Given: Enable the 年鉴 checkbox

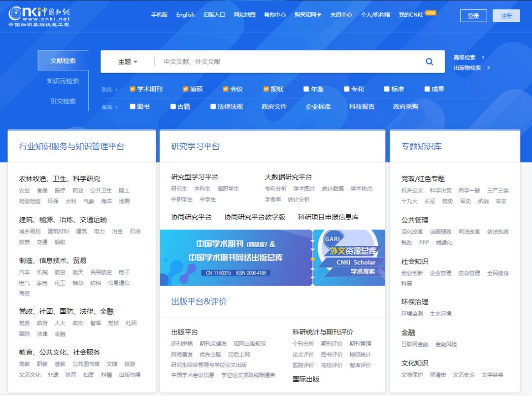Looking at the screenshot, I should [x=306, y=89].
